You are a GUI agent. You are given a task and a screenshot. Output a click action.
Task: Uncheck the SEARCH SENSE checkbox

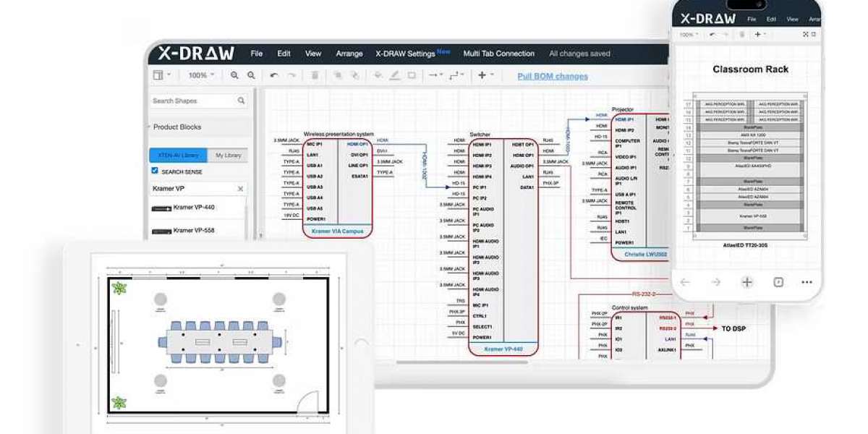(x=155, y=171)
